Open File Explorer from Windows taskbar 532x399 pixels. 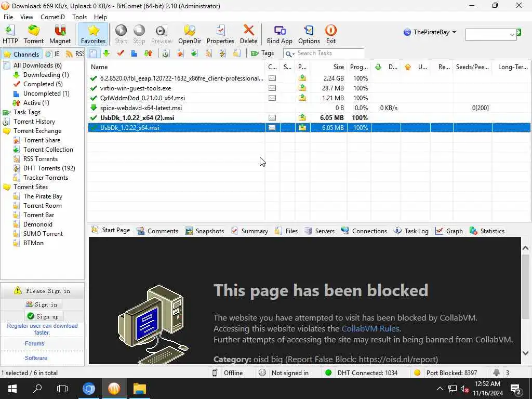139,389
